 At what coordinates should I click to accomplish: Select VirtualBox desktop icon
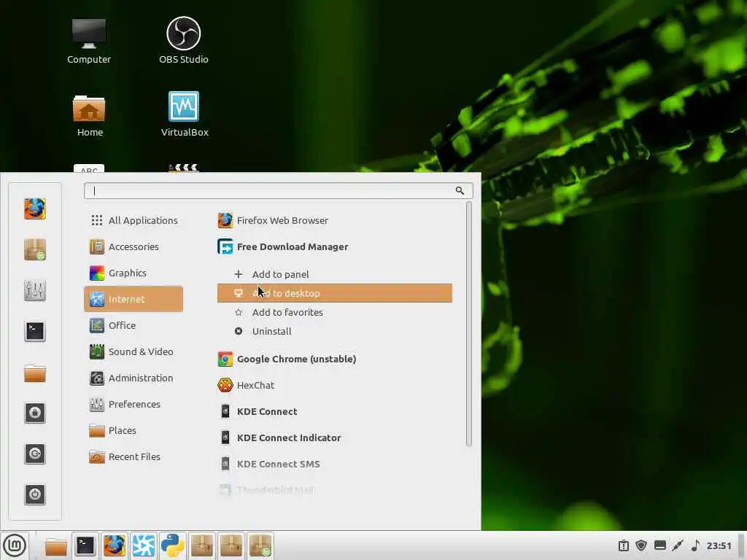tap(184, 114)
